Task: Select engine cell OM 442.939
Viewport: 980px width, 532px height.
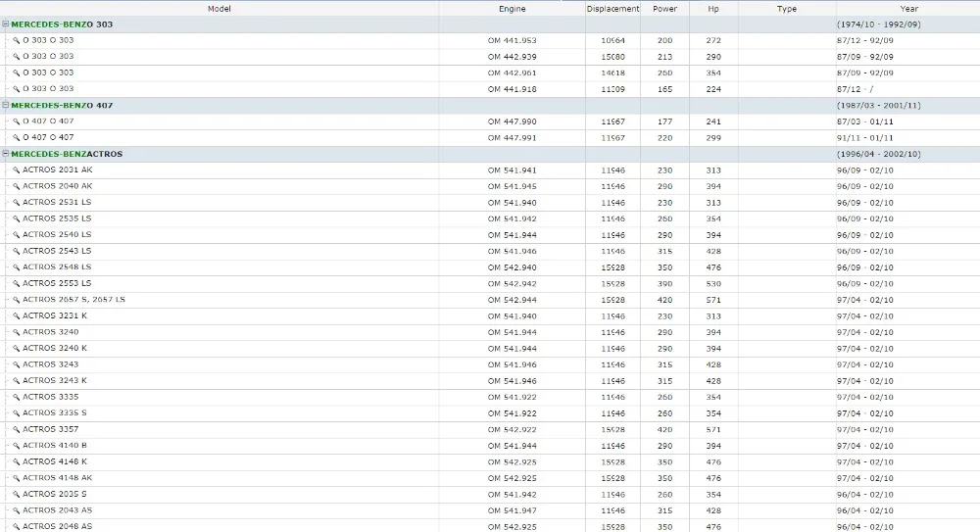Action: [512, 57]
